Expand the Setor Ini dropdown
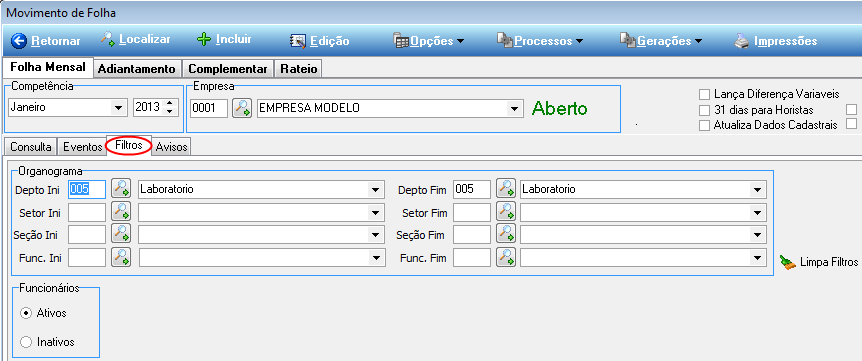862x361 pixels. pos(375,212)
